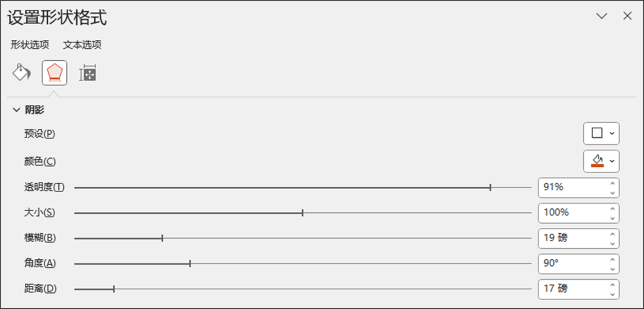Collapse the 阴影 section
The width and height of the screenshot is (644, 309).
click(17, 110)
